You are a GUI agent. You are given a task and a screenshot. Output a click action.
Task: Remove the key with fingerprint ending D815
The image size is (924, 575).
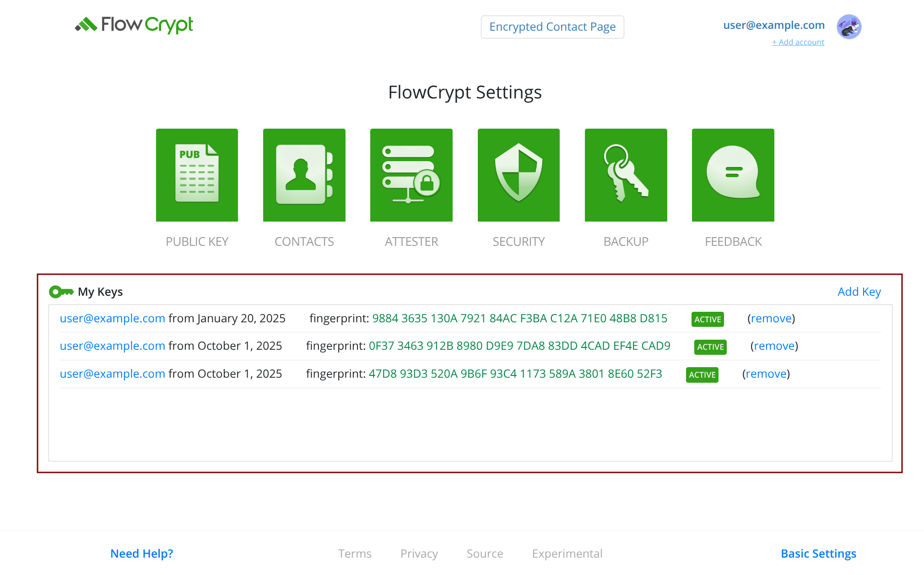pos(771,319)
